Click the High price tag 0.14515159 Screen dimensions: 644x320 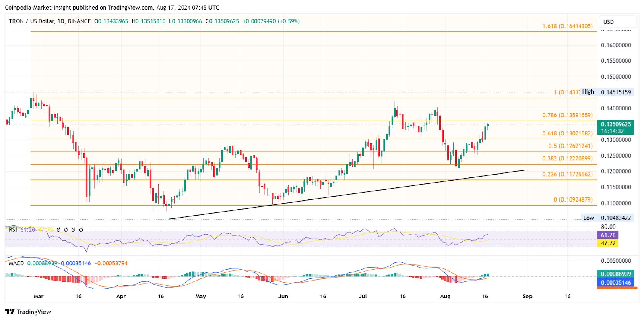tap(616, 92)
